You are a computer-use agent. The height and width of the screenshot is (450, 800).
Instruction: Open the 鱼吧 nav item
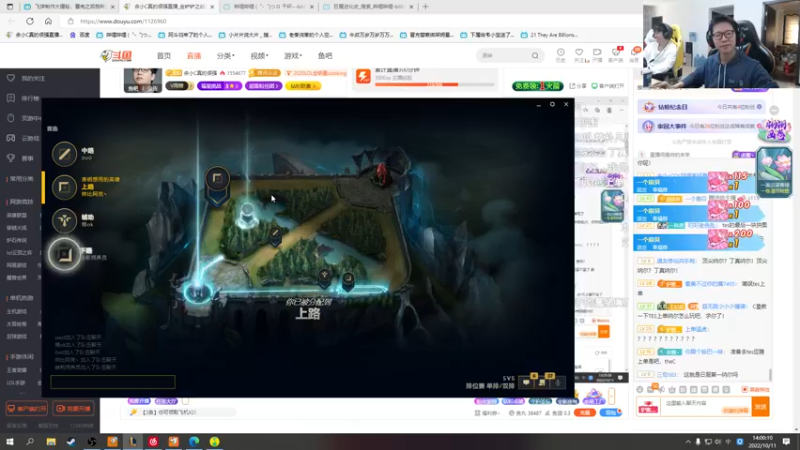[x=325, y=56]
